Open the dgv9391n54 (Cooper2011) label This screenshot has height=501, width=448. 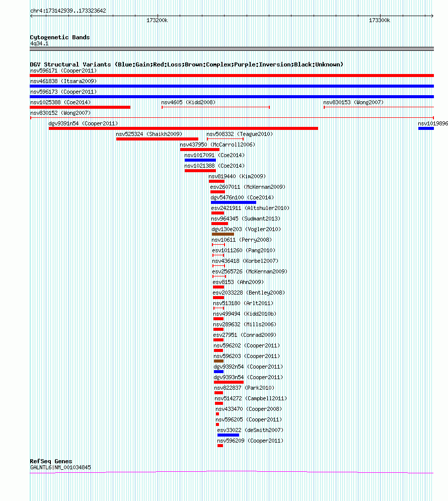[83, 123]
